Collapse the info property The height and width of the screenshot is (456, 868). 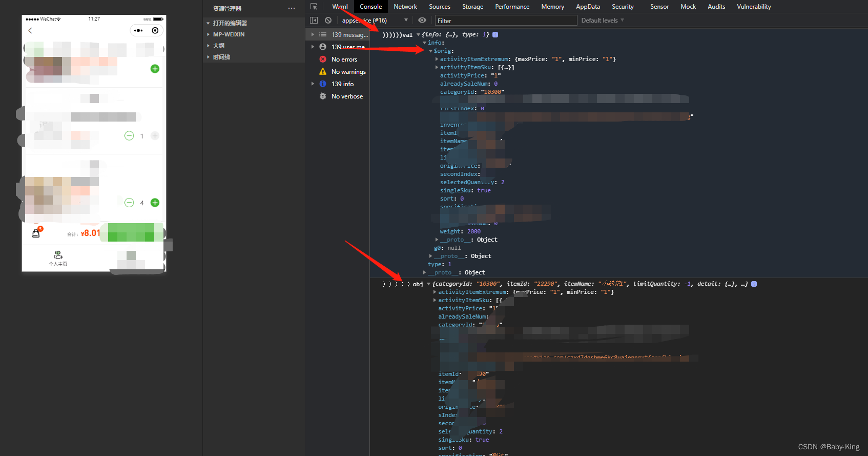pos(424,43)
